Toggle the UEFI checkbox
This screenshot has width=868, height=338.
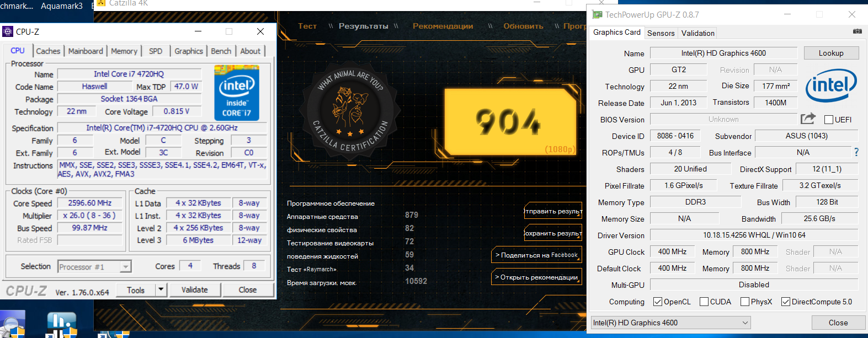[x=829, y=120]
